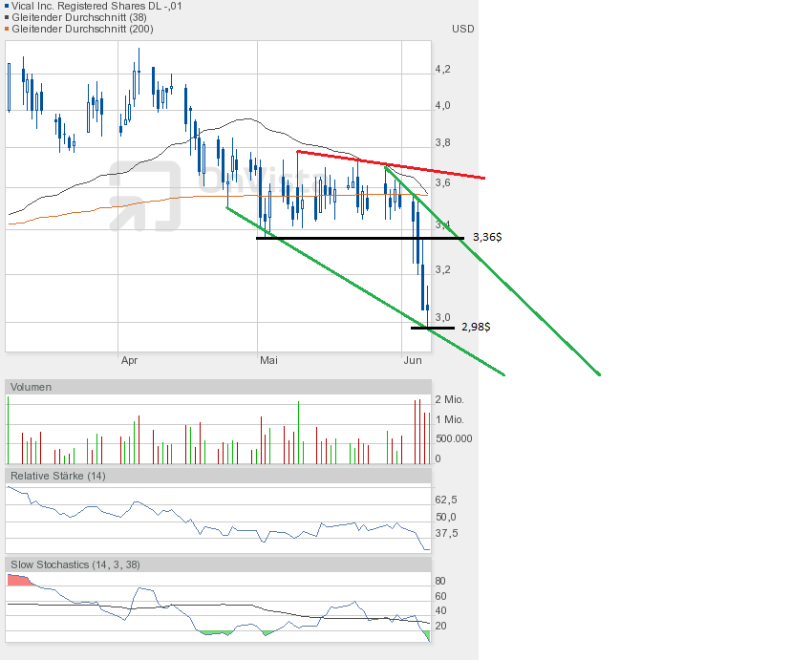Click the black 38-day average legend square

pyautogui.click(x=9, y=17)
